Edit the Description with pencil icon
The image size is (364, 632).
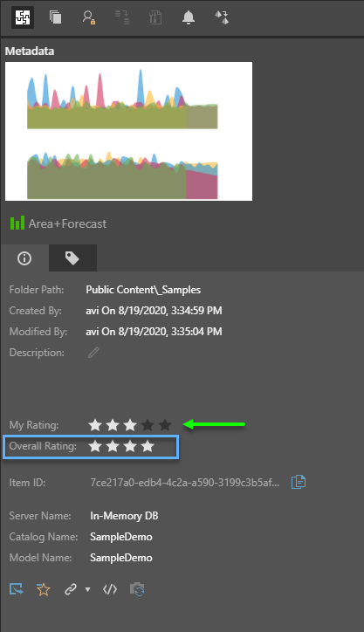93,353
